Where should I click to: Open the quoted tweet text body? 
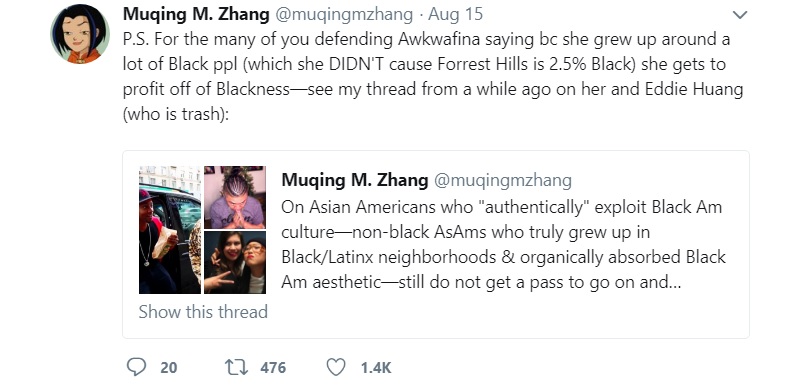(503, 245)
